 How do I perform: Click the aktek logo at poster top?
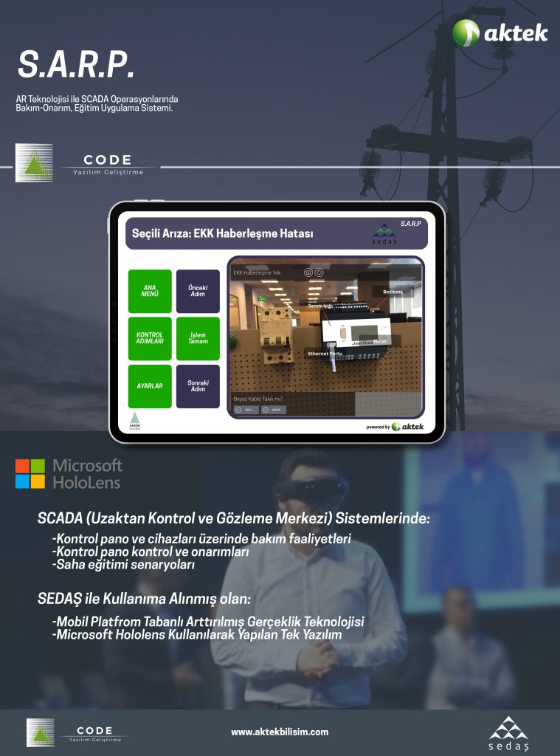point(499,32)
